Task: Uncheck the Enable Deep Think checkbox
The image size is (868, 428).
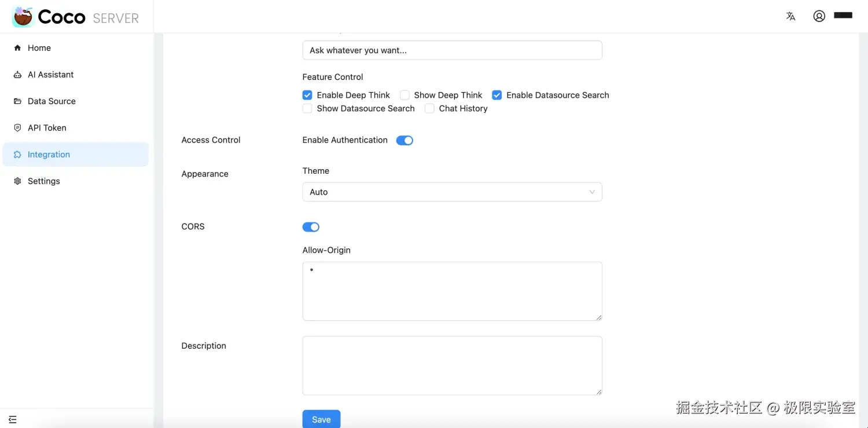Action: tap(307, 95)
